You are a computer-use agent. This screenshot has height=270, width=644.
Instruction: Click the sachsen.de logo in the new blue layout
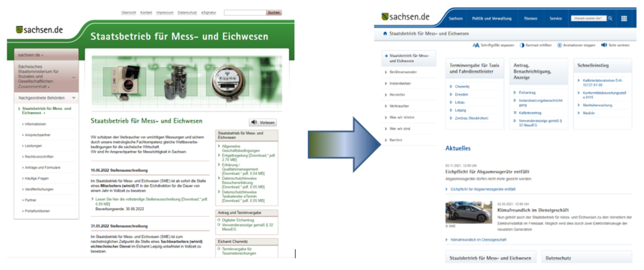point(405,16)
